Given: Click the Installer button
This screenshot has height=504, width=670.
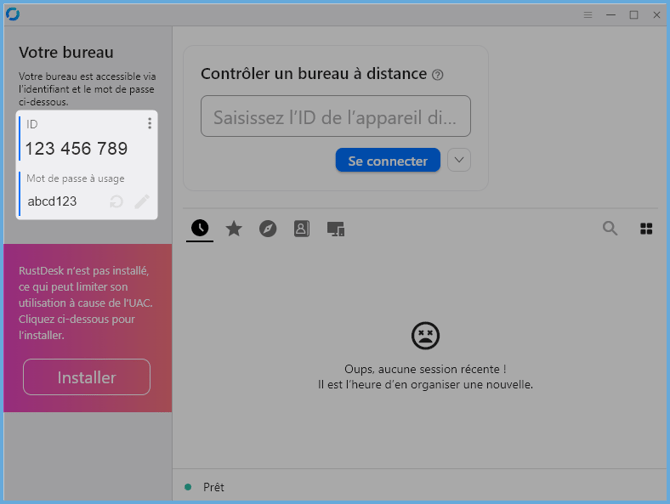Looking at the screenshot, I should pyautogui.click(x=87, y=377).
